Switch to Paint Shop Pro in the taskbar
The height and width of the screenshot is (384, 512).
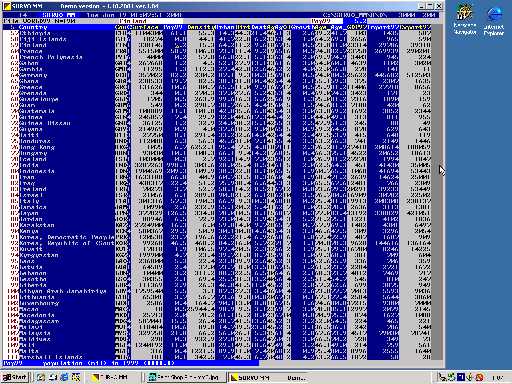(184, 377)
